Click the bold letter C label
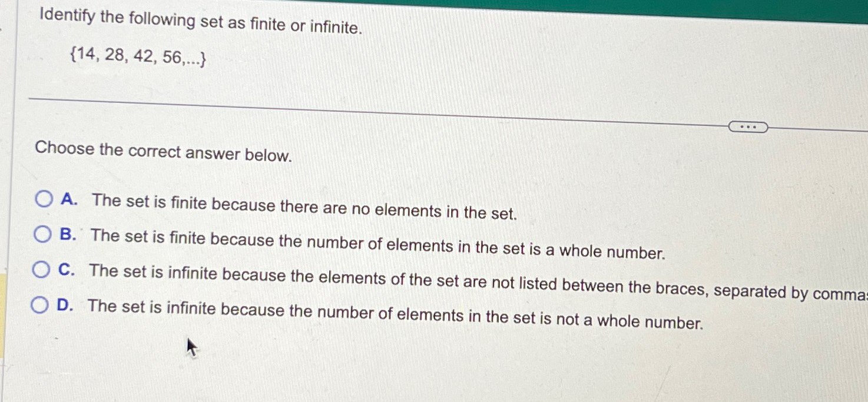 click(67, 270)
